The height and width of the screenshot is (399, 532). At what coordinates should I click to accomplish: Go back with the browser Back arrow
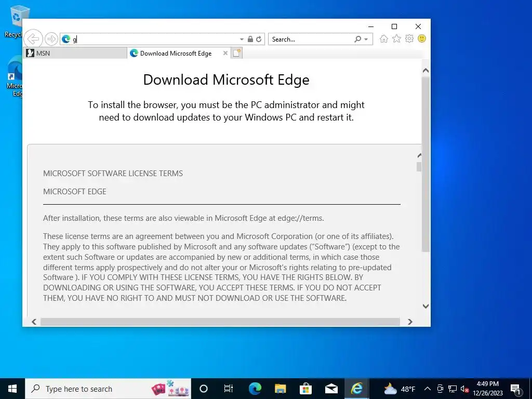click(x=33, y=39)
